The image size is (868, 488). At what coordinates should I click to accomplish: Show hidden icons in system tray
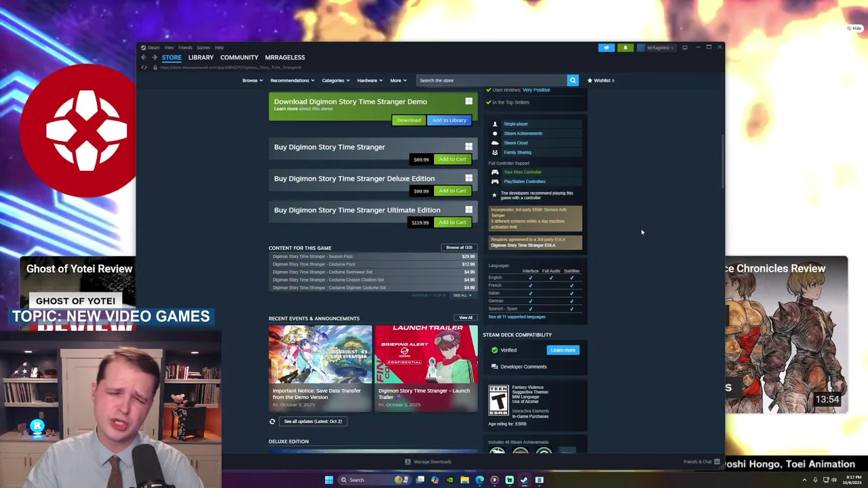pos(805,480)
